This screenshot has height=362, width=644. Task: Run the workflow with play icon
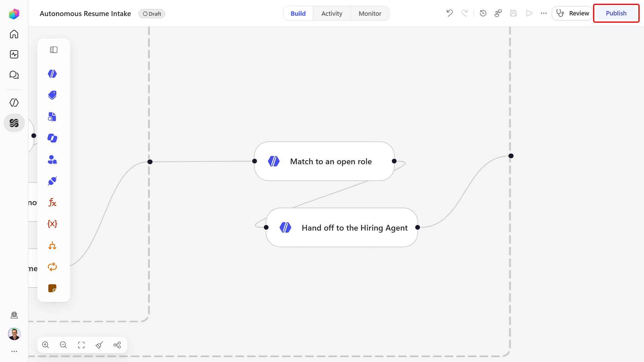coord(529,13)
